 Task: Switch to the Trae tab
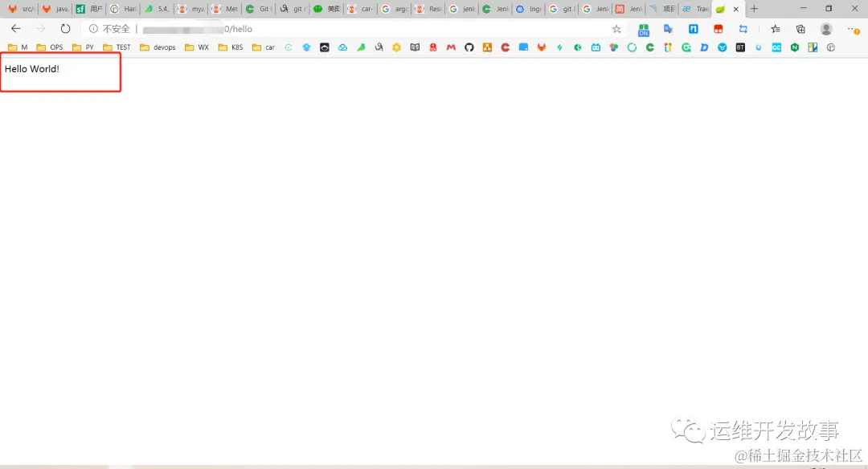(x=696, y=9)
